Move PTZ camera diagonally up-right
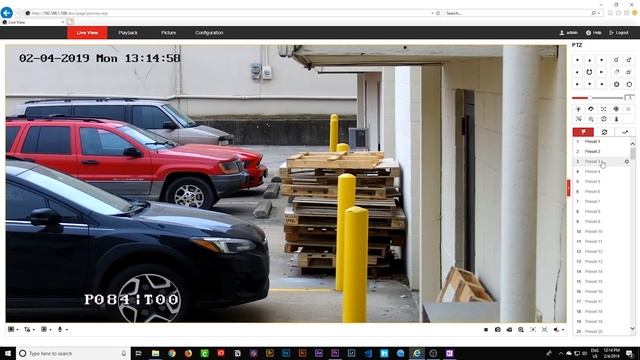 click(602, 60)
